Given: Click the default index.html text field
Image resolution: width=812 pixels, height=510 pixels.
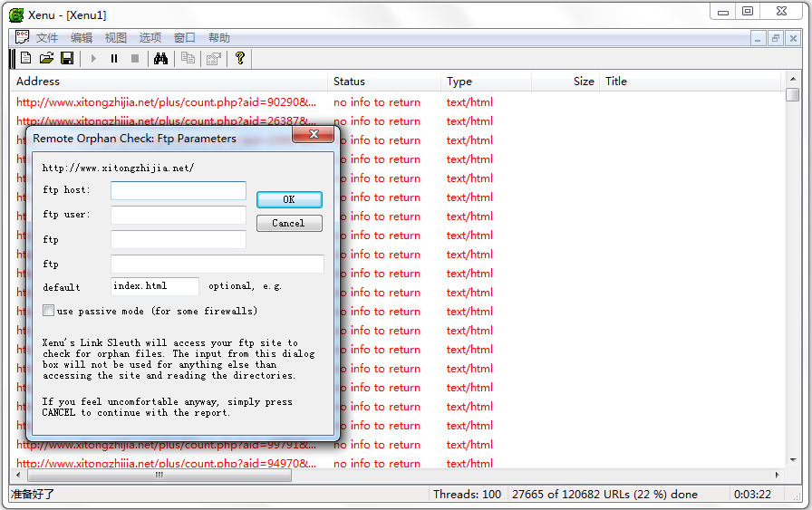Looking at the screenshot, I should click(x=155, y=286).
